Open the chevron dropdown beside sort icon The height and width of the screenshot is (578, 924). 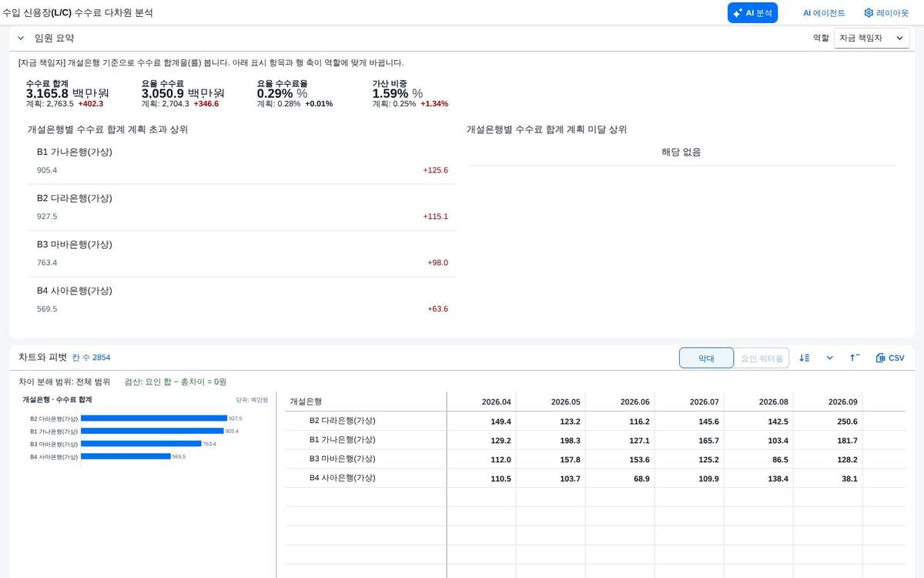pyautogui.click(x=830, y=358)
